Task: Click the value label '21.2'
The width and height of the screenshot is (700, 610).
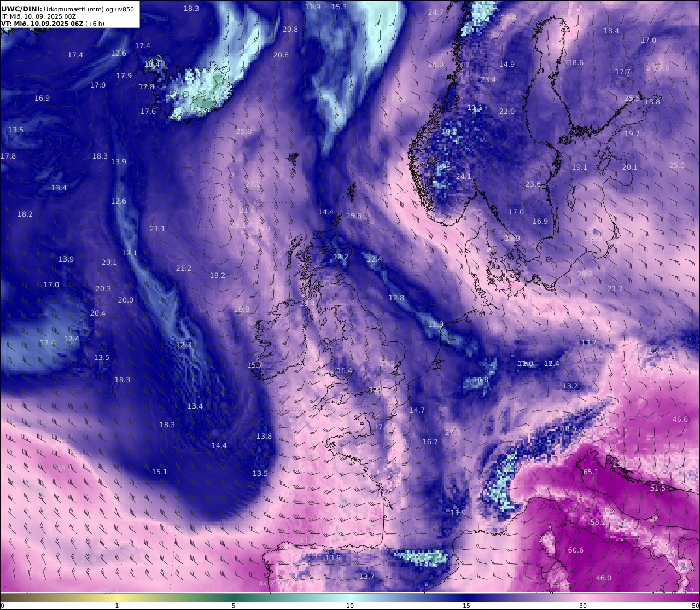Action: [184, 268]
